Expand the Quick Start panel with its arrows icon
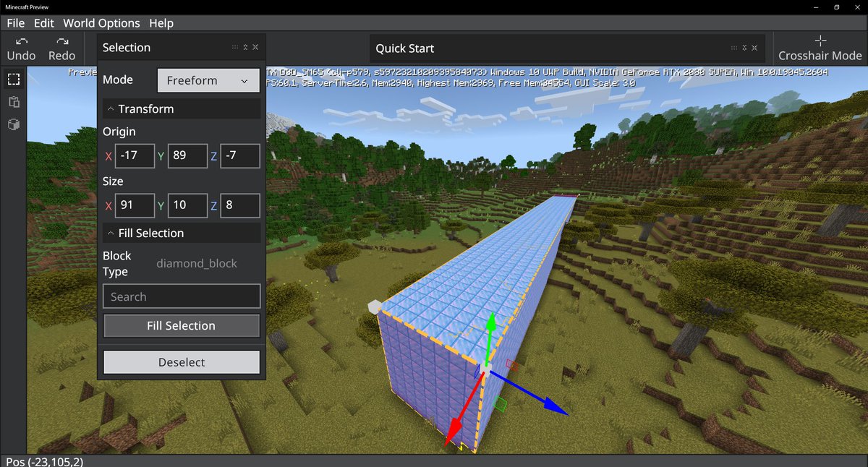The image size is (868, 467). click(x=745, y=48)
